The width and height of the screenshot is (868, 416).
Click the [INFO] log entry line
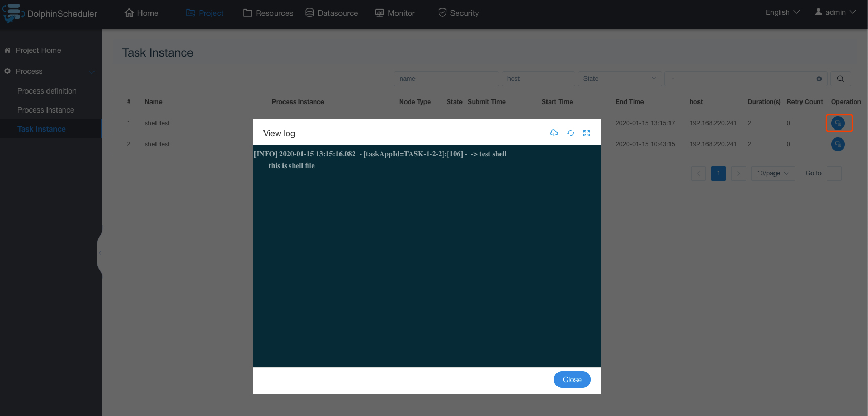pyautogui.click(x=380, y=154)
